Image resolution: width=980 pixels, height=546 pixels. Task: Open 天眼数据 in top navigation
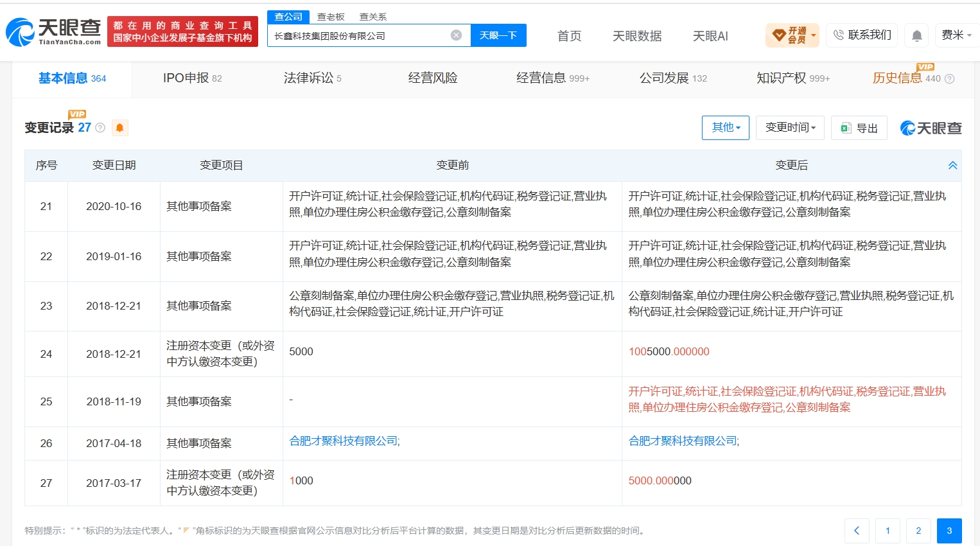pos(637,36)
